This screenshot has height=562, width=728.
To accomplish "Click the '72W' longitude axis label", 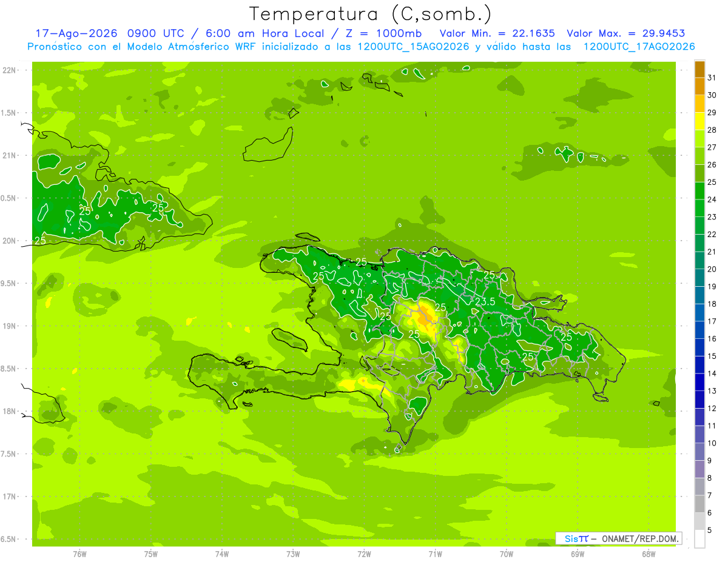I will [x=364, y=554].
